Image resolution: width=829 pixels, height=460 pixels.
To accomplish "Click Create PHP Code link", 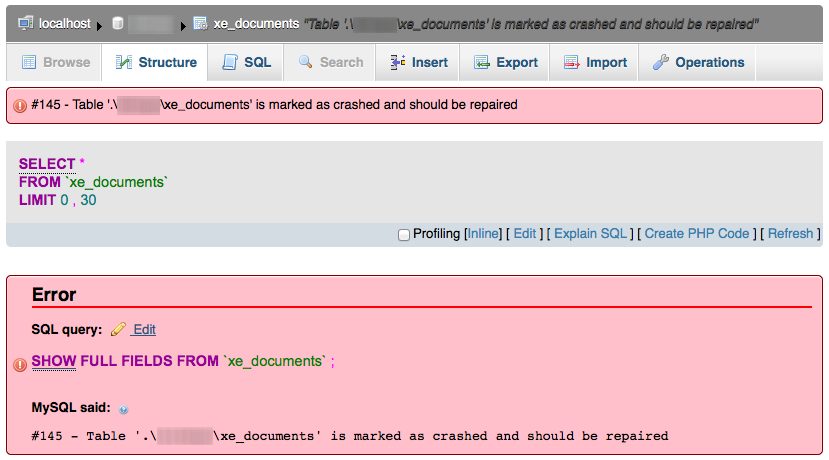I will click(696, 234).
